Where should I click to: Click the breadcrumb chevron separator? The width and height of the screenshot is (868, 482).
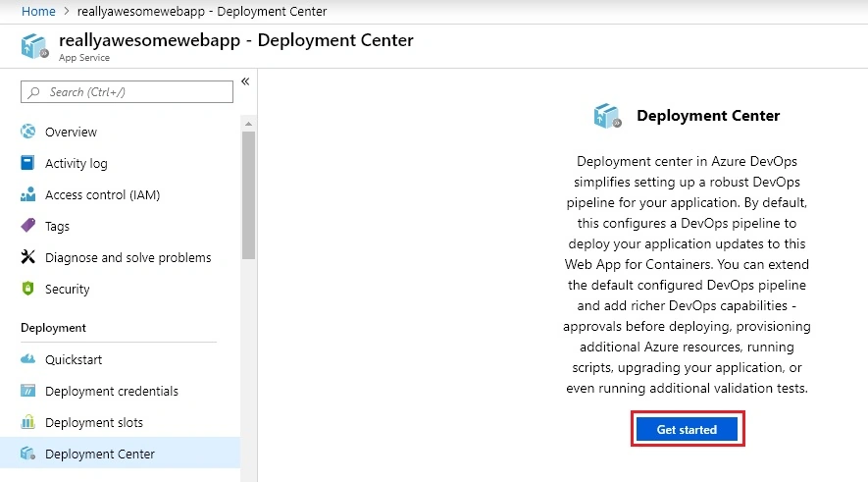point(67,11)
